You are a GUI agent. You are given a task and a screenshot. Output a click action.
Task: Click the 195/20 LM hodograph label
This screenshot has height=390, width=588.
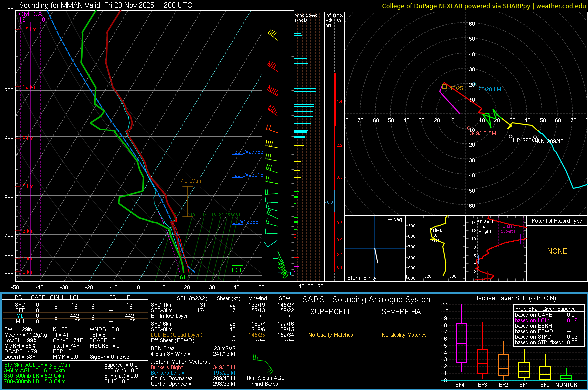coord(488,89)
